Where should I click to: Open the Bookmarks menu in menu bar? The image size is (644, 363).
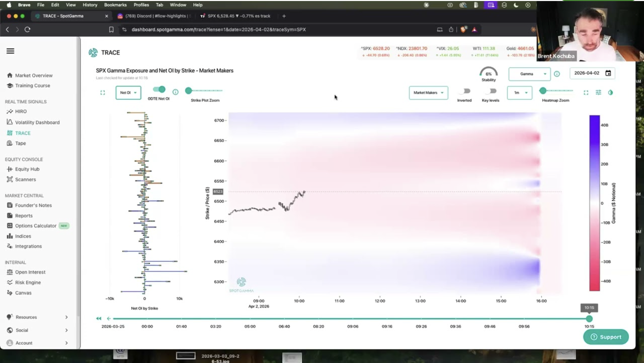pos(115,5)
